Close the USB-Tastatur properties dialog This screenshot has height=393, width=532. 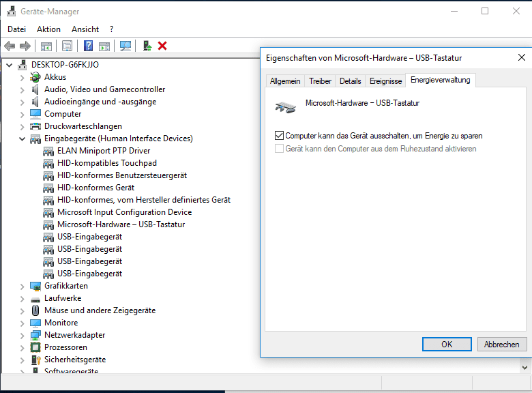(522, 57)
